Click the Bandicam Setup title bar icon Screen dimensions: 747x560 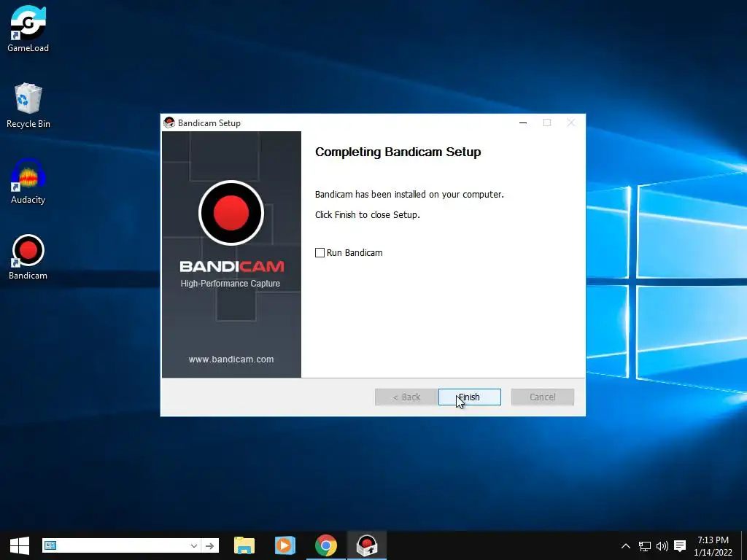(169, 122)
